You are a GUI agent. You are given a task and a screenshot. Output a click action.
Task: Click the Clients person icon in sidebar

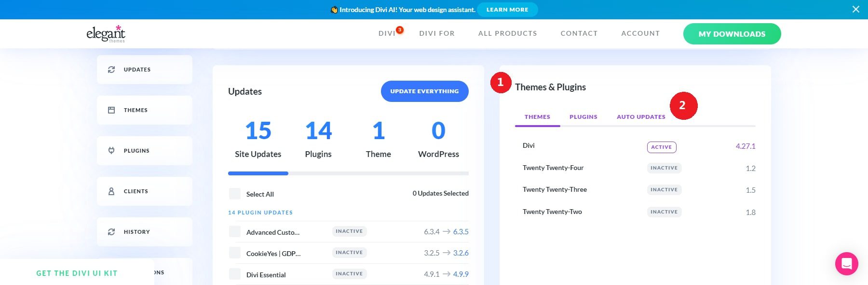tap(111, 191)
